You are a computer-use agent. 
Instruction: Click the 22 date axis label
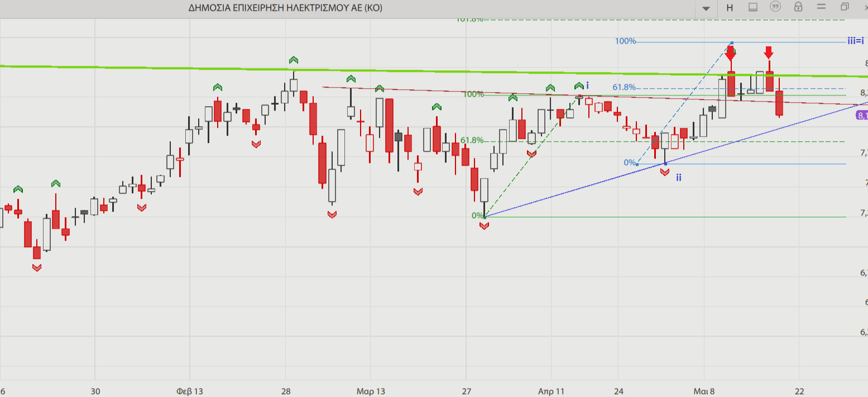(799, 391)
